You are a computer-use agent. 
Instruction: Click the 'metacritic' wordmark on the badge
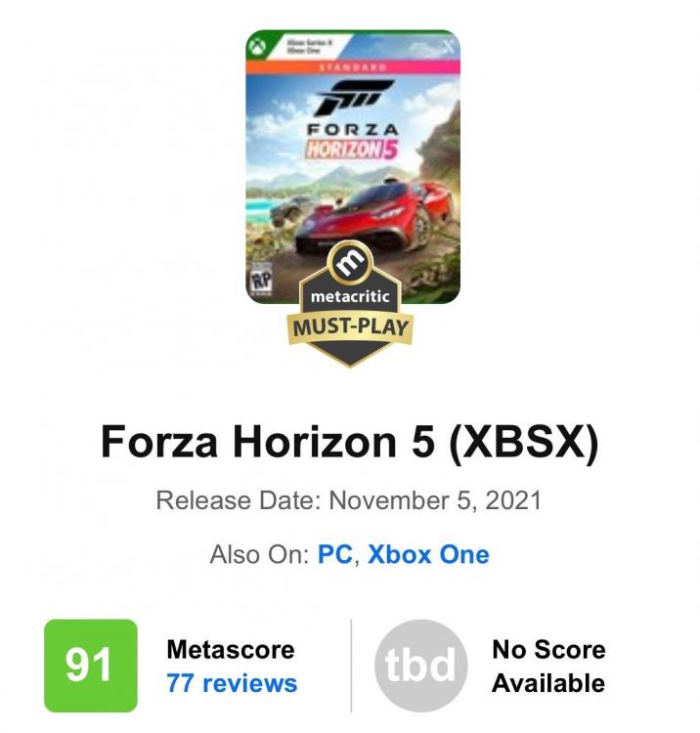click(350, 296)
